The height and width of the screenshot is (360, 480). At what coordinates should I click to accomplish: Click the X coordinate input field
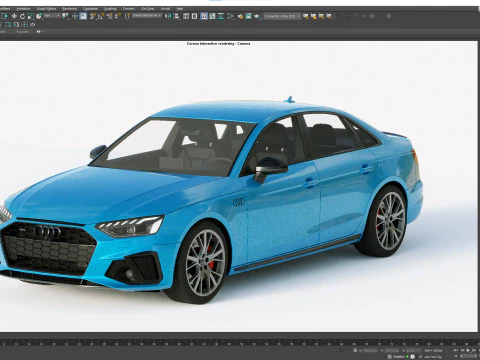click(370, 350)
